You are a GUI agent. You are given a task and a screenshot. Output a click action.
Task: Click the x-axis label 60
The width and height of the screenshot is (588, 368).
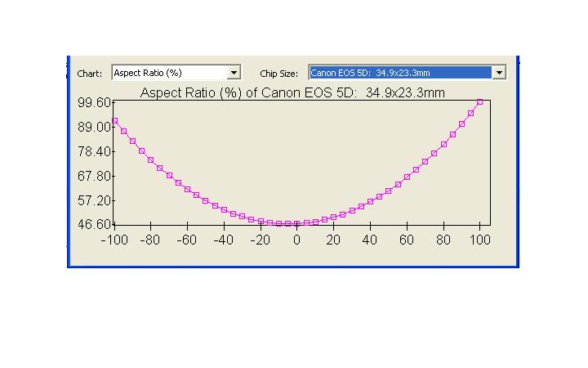407,240
